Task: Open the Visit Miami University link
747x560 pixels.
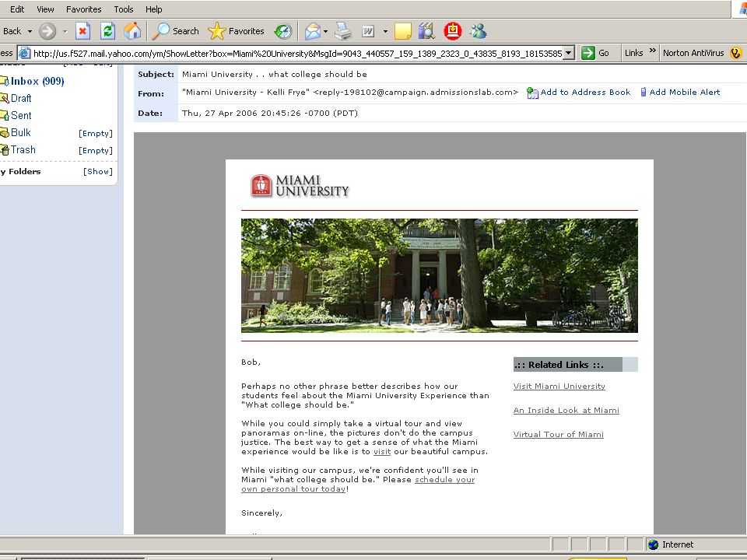Action: click(x=559, y=387)
